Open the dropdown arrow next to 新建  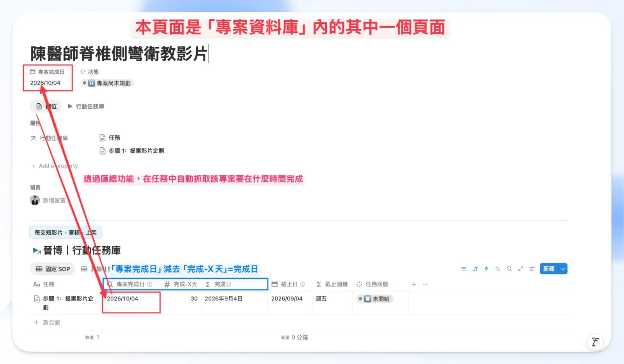tap(562, 269)
